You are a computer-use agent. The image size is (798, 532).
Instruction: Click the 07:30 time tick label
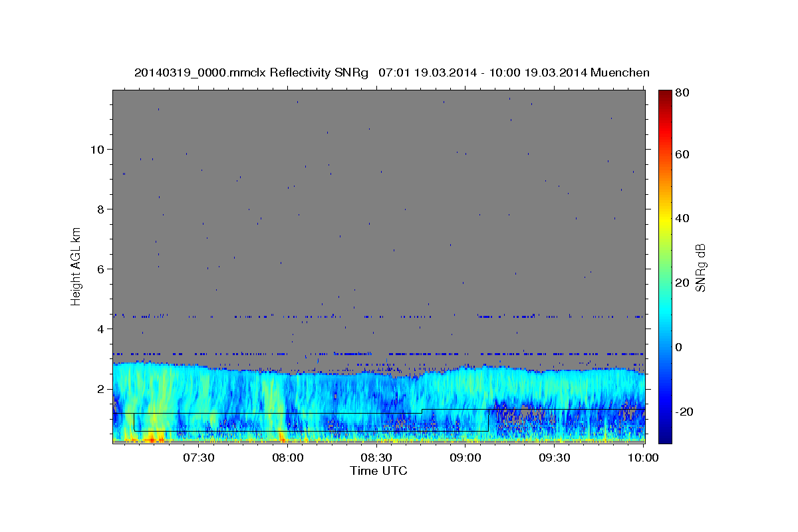click(x=198, y=458)
